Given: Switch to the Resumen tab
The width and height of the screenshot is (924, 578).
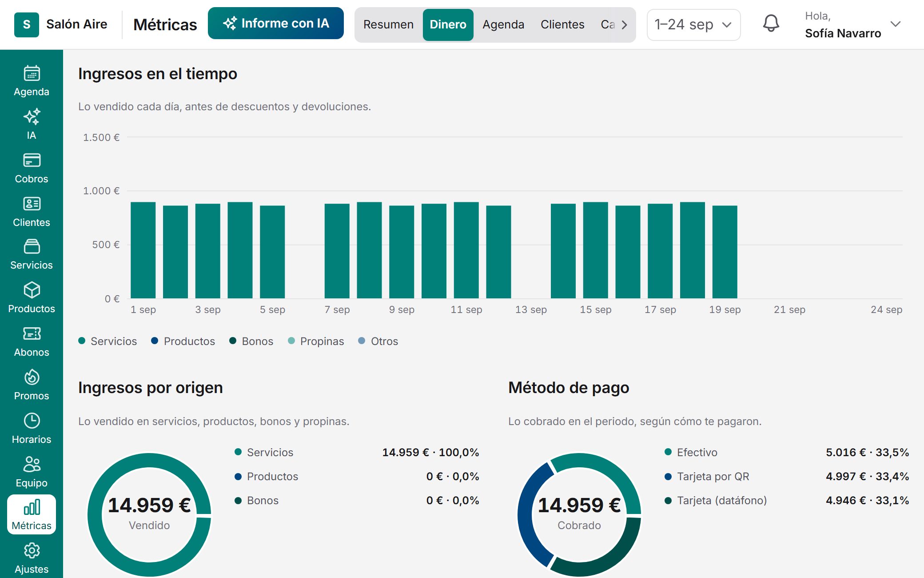Looking at the screenshot, I should pyautogui.click(x=388, y=24).
